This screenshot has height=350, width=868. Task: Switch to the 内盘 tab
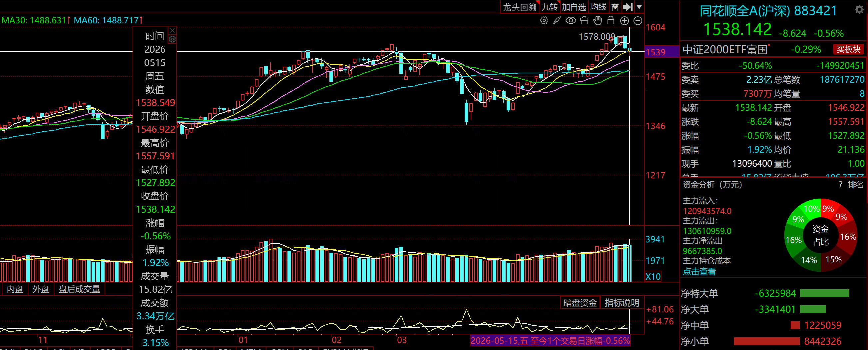15,289
